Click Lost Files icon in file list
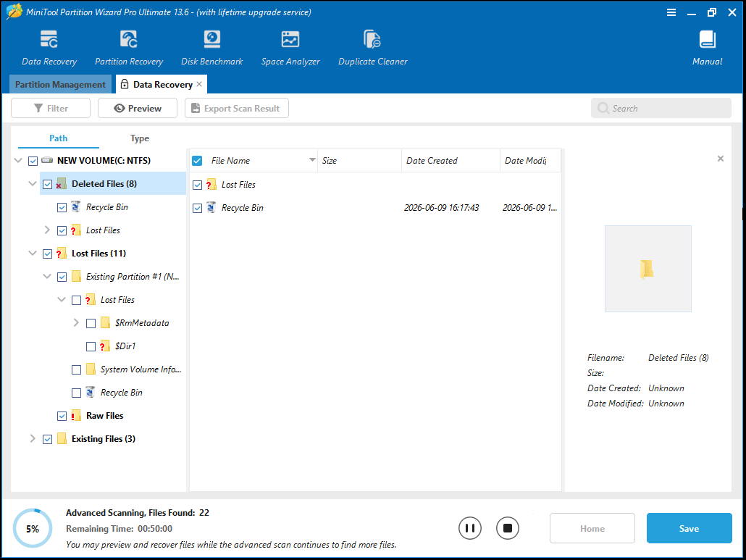 (x=211, y=185)
